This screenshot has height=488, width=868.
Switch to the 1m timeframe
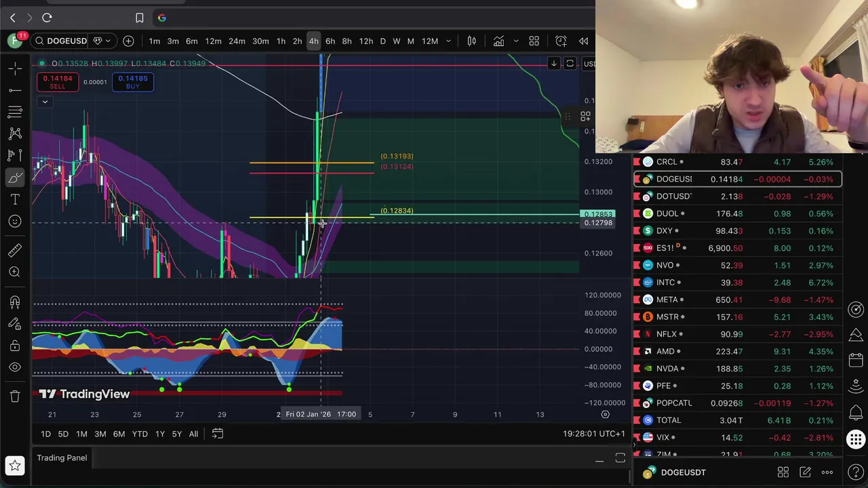pyautogui.click(x=155, y=41)
